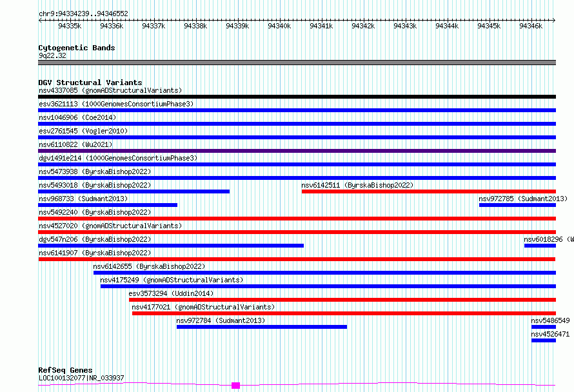574x392 pixels.
Task: Select the esv3621113 1000GenomesConsortiumPhase3 label
Action: pos(116,104)
